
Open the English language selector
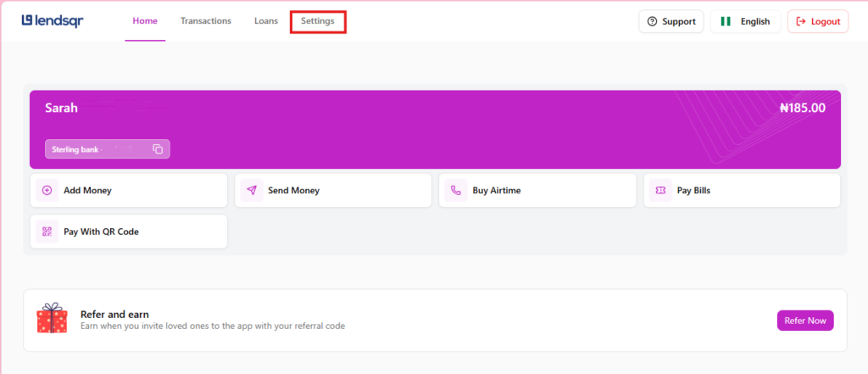(746, 21)
